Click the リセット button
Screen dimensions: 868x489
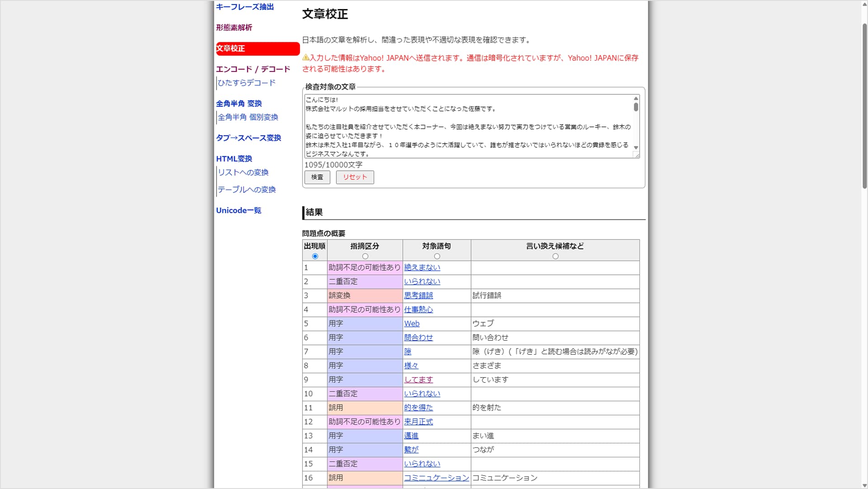click(x=355, y=177)
